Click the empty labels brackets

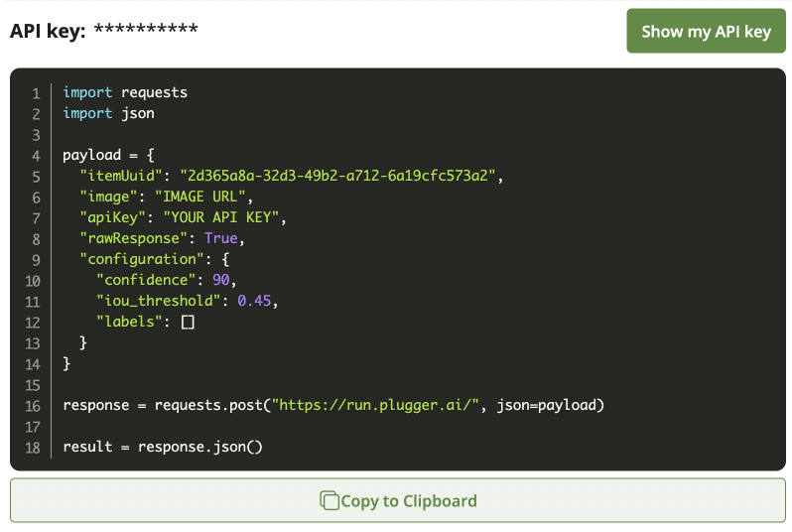point(188,322)
